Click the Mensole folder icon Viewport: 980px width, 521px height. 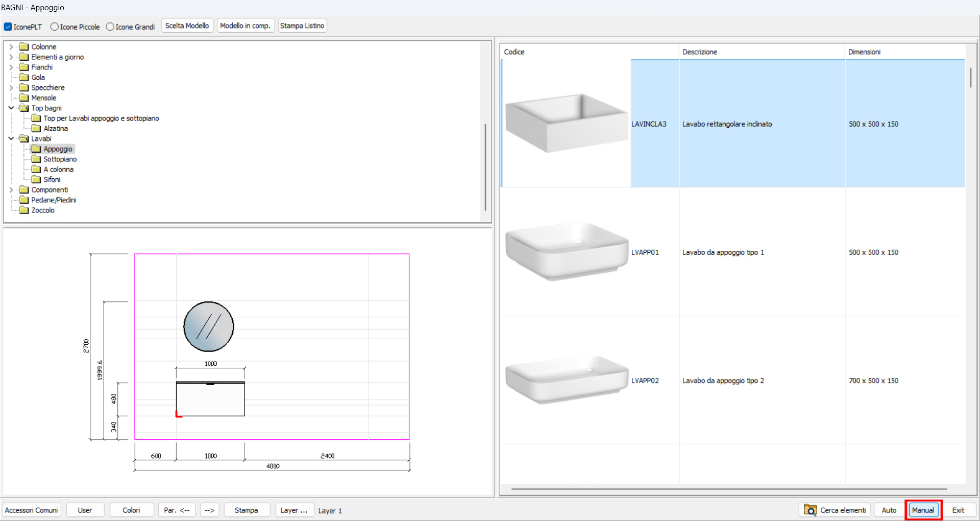point(24,98)
